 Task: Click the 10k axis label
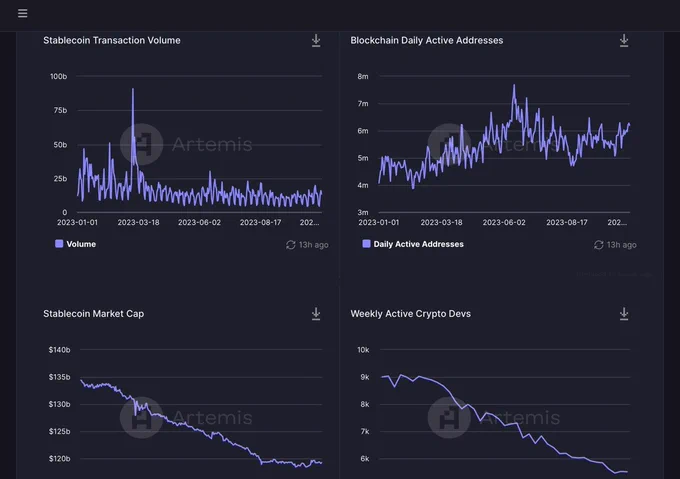[363, 350]
